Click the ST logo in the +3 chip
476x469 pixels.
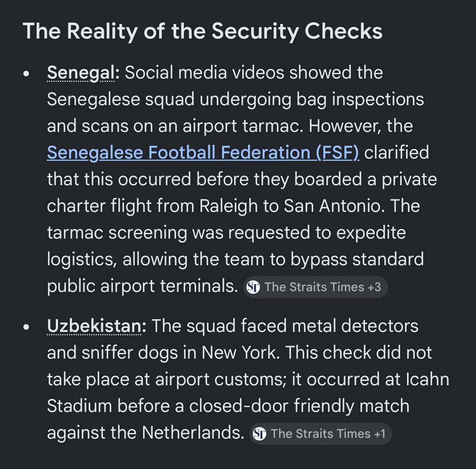tap(253, 287)
